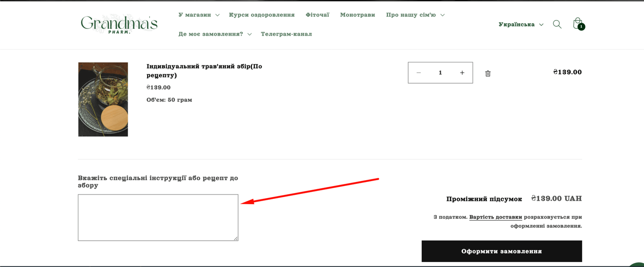This screenshot has height=267, width=644.
Task: Increase quantity with the plus button
Action: pyautogui.click(x=462, y=73)
